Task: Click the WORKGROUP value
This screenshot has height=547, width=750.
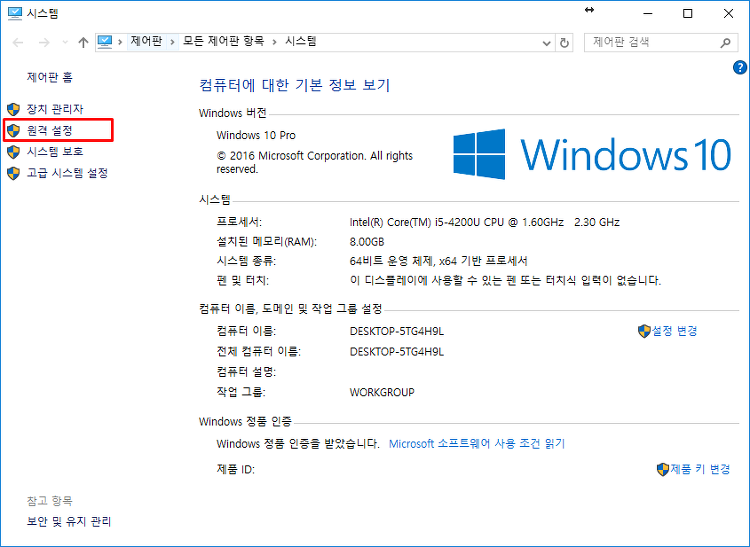Action: point(382,392)
